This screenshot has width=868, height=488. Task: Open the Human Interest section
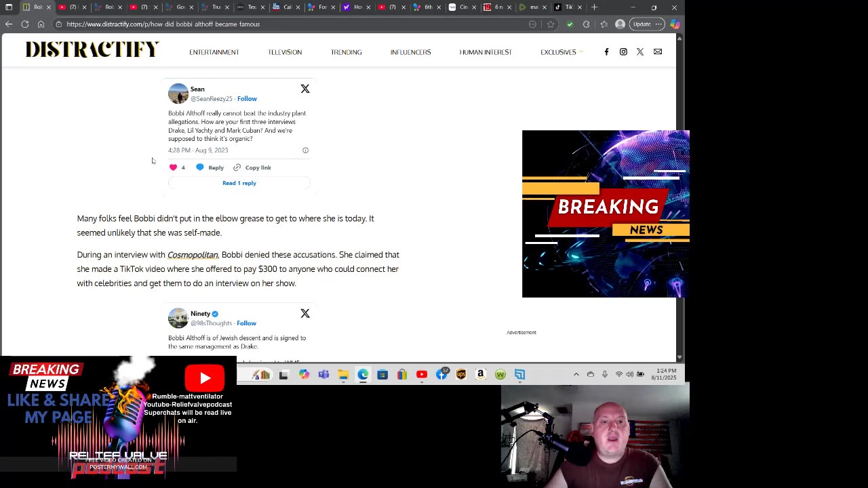tap(486, 52)
